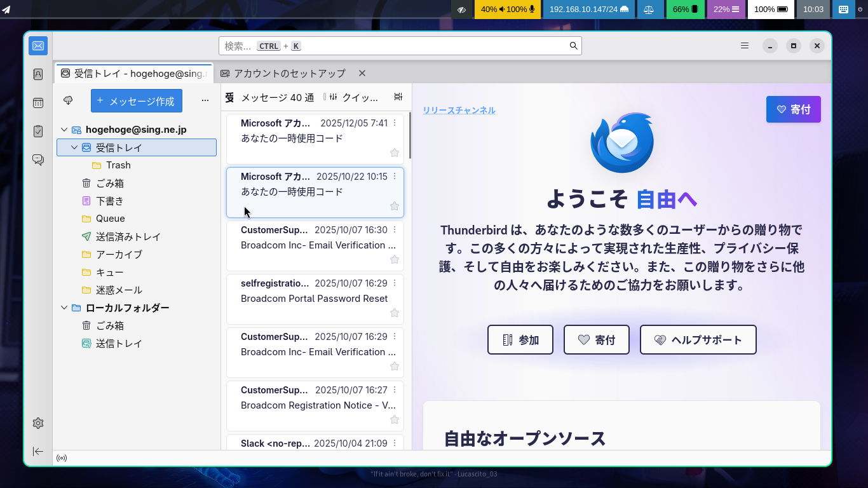Open the 迷惑メール folder

point(137,290)
